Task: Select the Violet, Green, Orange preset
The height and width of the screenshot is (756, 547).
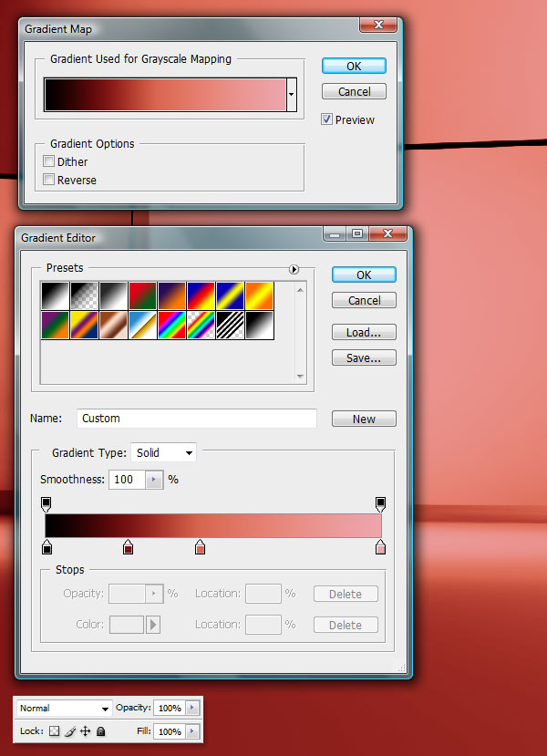Action: (x=55, y=326)
